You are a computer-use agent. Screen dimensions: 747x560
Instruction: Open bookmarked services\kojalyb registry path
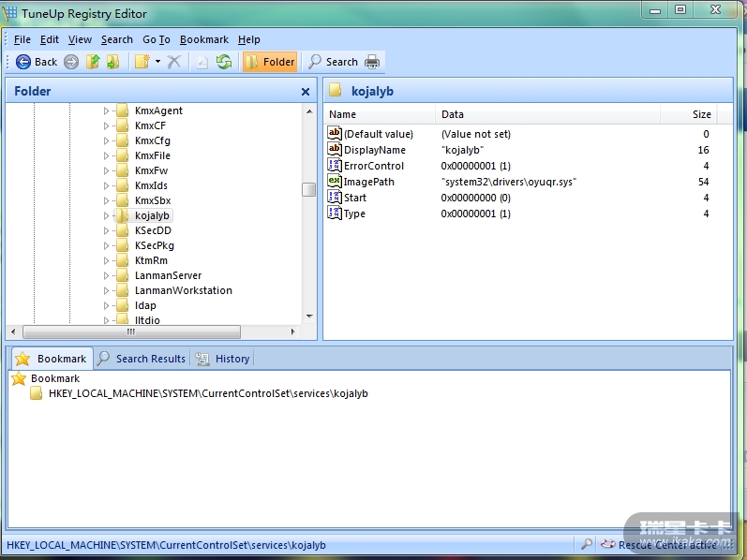199,394
